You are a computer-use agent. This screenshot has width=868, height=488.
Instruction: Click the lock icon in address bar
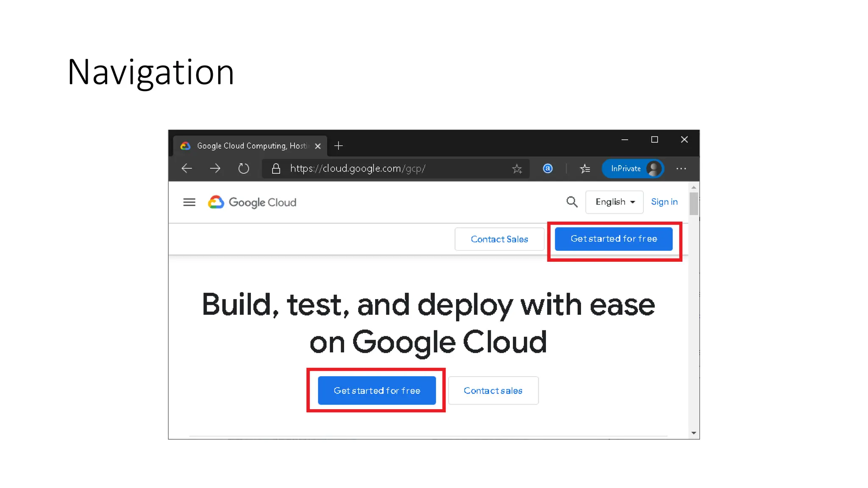coord(276,169)
